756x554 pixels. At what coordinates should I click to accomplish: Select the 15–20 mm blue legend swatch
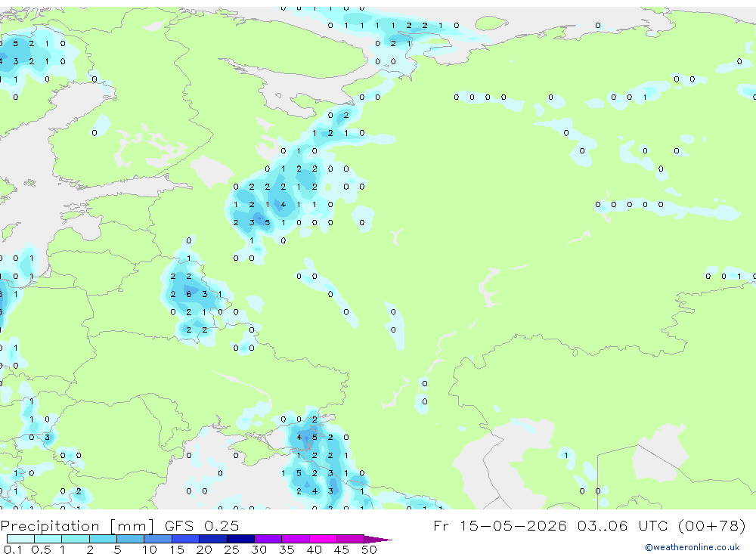click(x=186, y=539)
